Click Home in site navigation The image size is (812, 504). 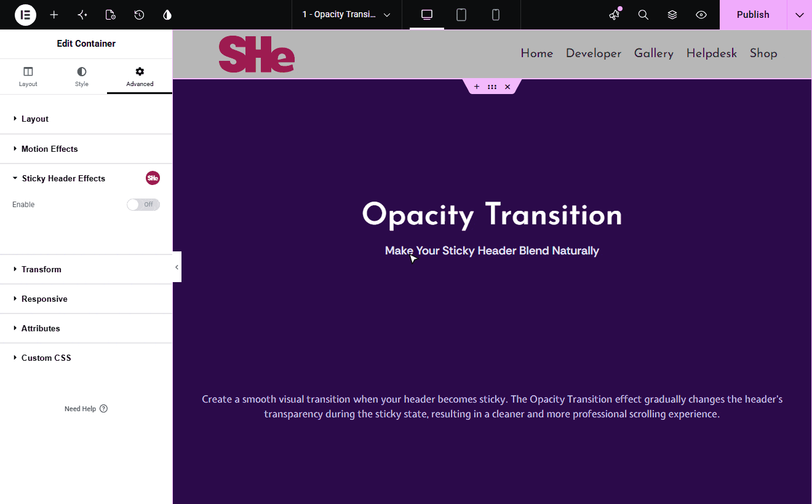[x=537, y=53]
